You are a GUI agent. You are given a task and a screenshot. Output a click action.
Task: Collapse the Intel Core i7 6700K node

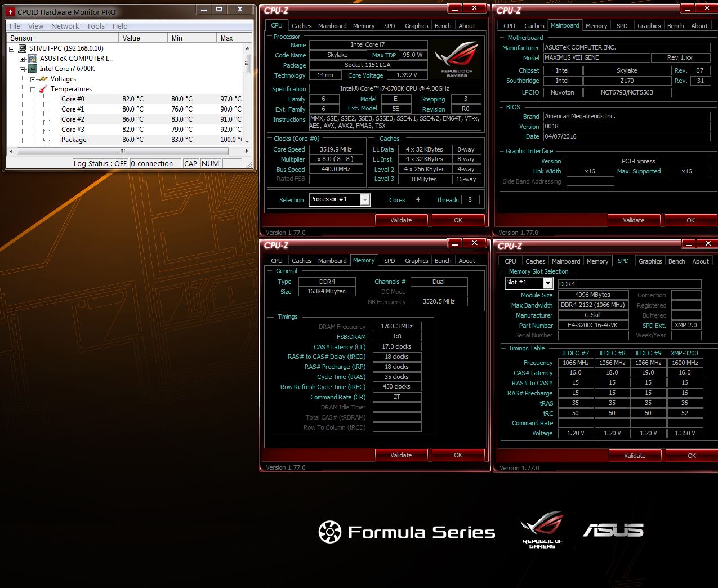23,69
